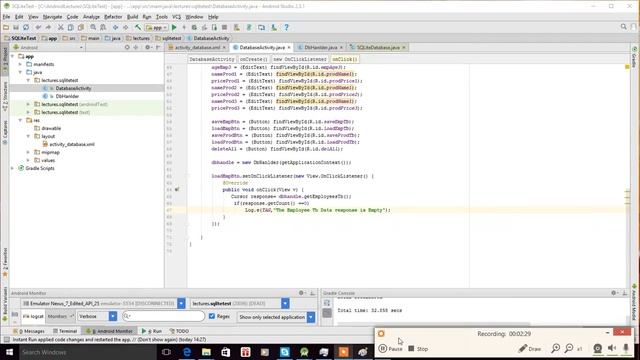Click the Cut scissors icon

[x=60, y=27]
